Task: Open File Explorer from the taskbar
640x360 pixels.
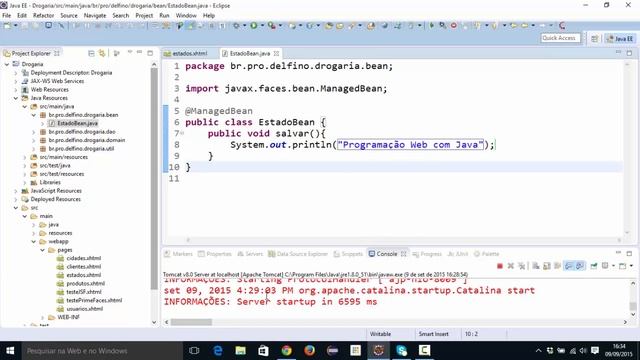Action: [x=241, y=351]
